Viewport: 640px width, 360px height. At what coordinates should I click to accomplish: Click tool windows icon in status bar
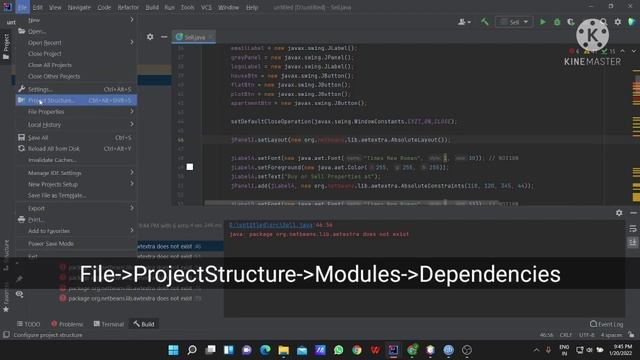pyautogui.click(x=6, y=335)
